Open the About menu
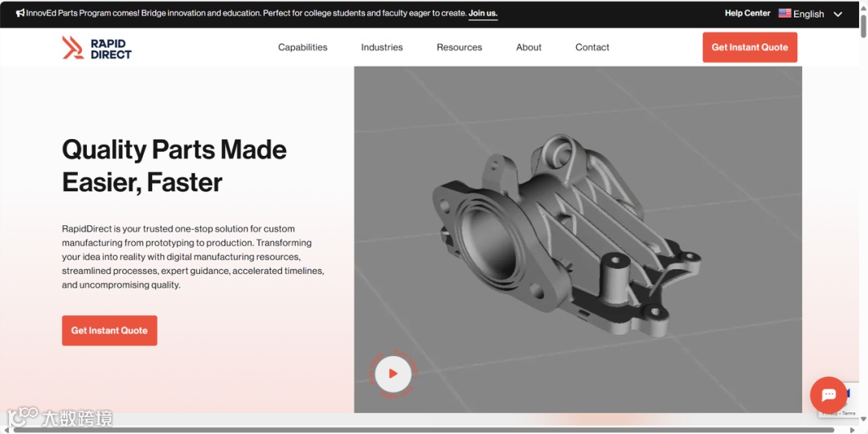 pos(529,47)
